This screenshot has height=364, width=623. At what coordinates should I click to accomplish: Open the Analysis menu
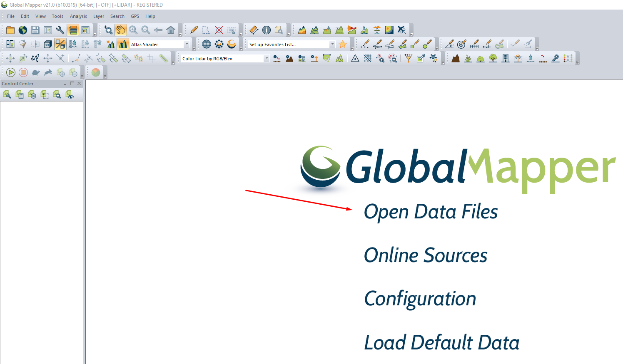click(78, 16)
